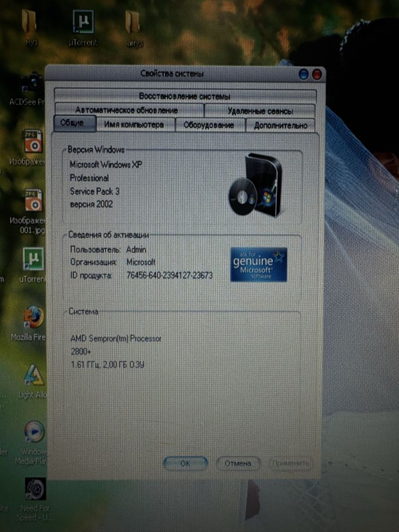This screenshot has height=532, width=399.
Task: Switch to Удаленные сеансы tab
Action: (x=260, y=111)
